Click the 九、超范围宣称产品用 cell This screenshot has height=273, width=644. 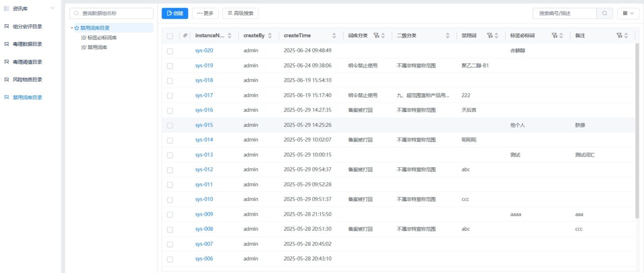[x=423, y=96]
